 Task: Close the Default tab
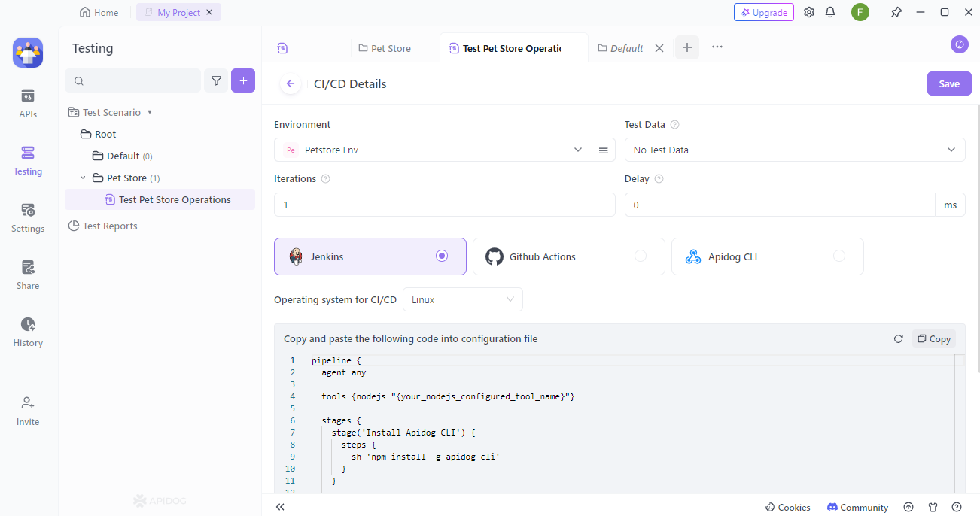[659, 48]
